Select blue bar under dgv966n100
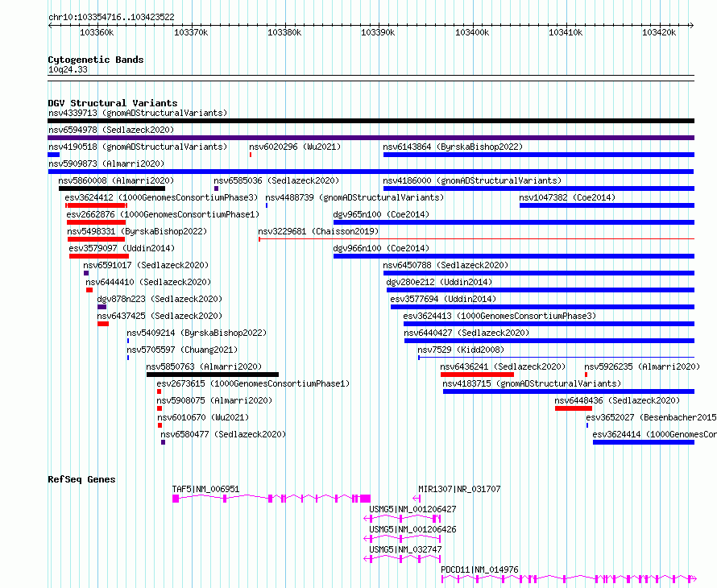 (514, 256)
